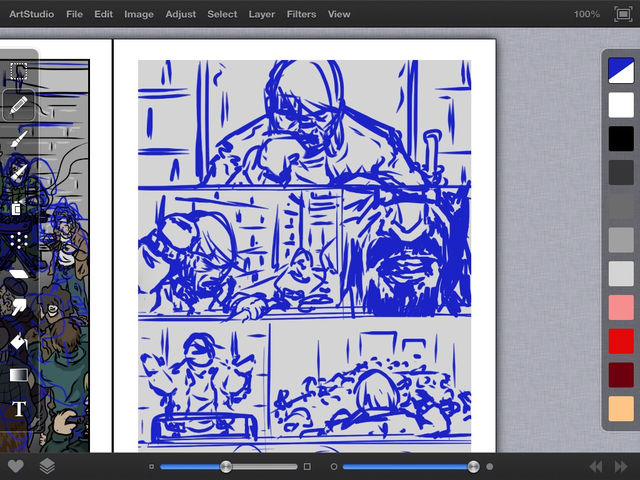The image size is (640, 480).
Task: Toggle fullscreen mode icon
Action: [x=623, y=14]
